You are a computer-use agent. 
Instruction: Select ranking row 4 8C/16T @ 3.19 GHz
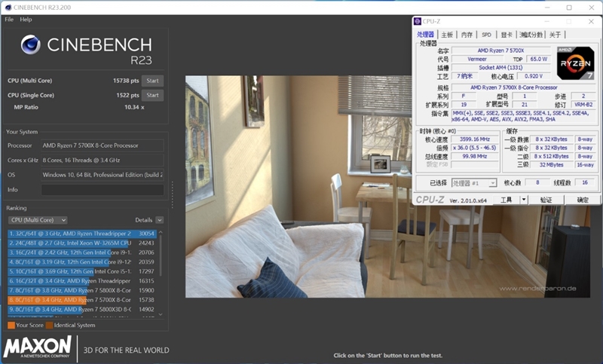[x=82, y=262]
